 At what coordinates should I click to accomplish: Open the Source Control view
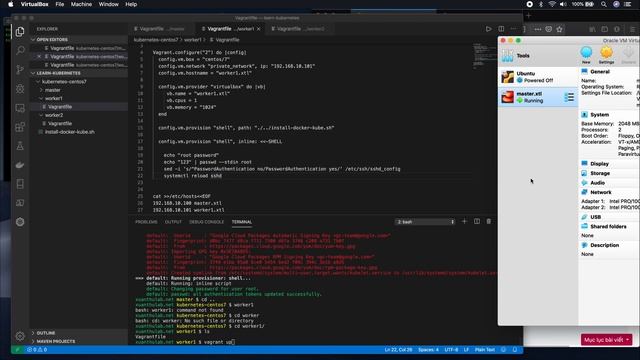point(20,69)
